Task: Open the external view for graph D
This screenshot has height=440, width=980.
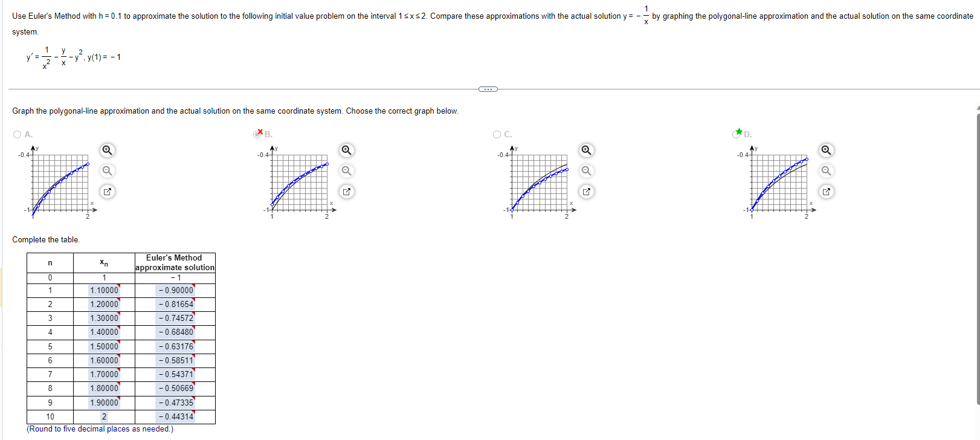Action: point(826,192)
